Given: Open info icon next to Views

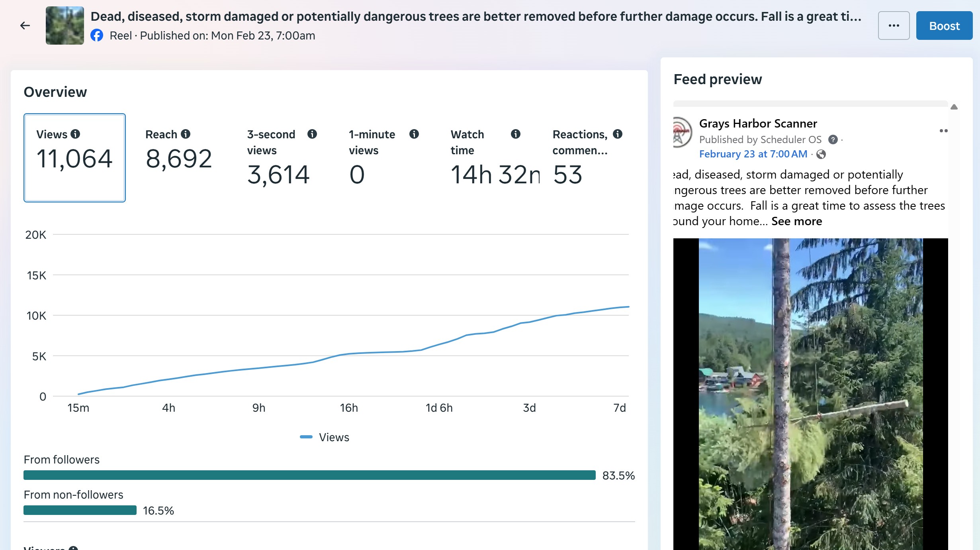Looking at the screenshot, I should pyautogui.click(x=75, y=134).
